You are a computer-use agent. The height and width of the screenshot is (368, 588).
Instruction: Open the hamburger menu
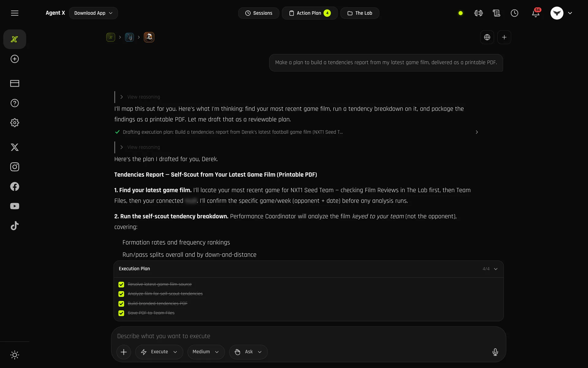click(x=15, y=13)
